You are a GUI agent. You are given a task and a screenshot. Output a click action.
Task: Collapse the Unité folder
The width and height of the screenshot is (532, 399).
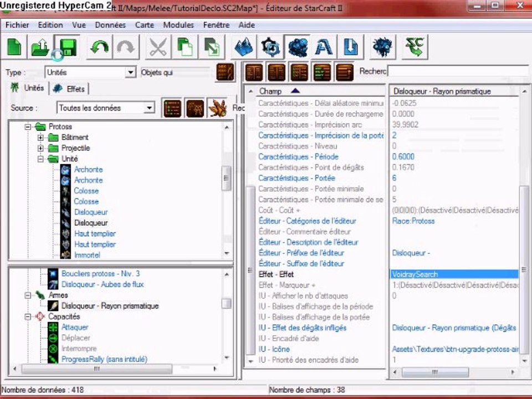coord(40,159)
